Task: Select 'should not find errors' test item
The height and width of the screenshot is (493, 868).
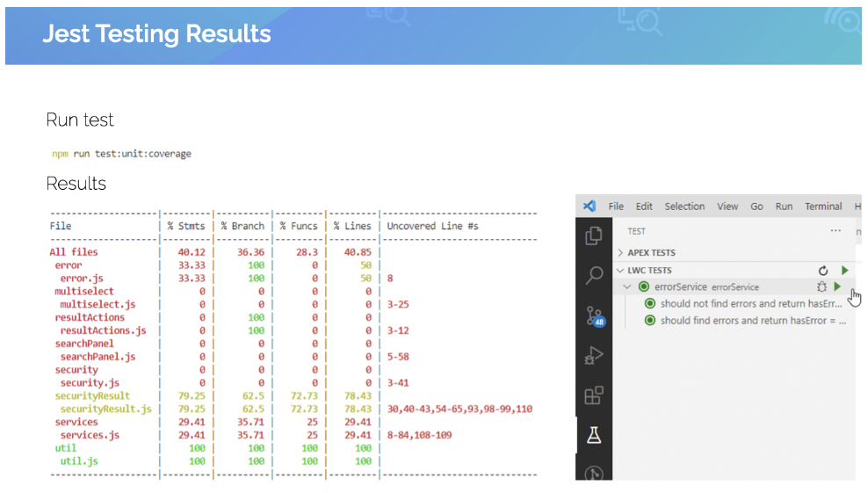Action: click(743, 303)
